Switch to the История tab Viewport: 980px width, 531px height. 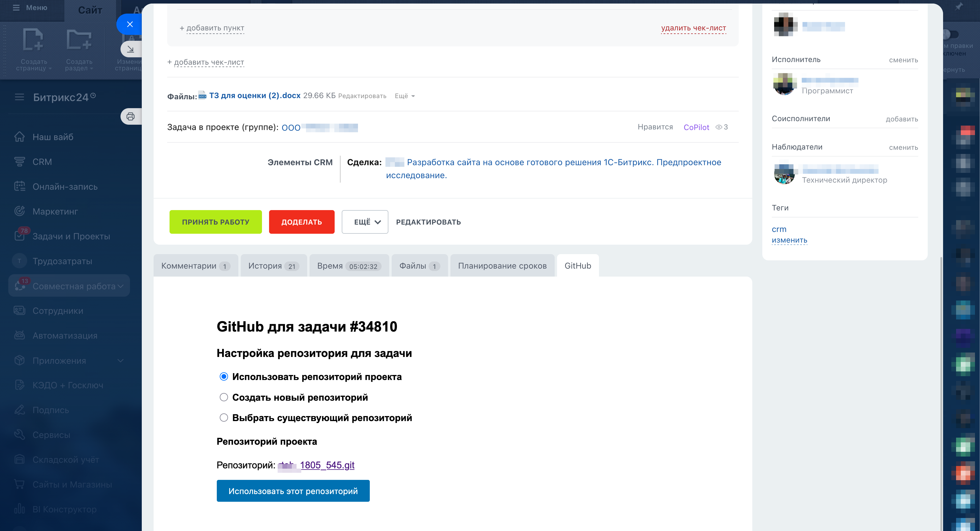point(273,266)
